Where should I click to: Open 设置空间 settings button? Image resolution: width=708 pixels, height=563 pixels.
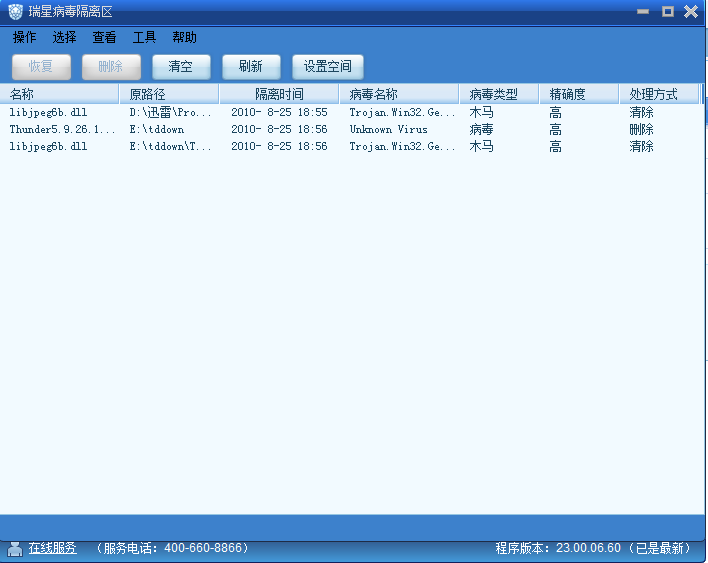click(x=328, y=66)
